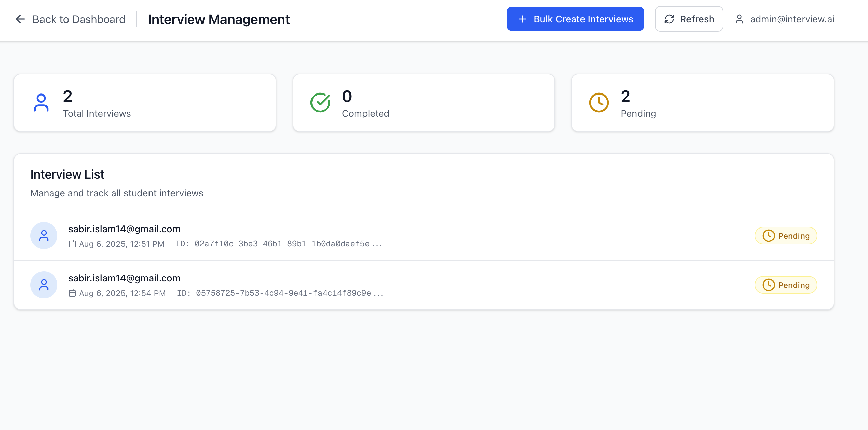
Task: Click the user icon beside admin@interview.ai
Action: [x=740, y=19]
